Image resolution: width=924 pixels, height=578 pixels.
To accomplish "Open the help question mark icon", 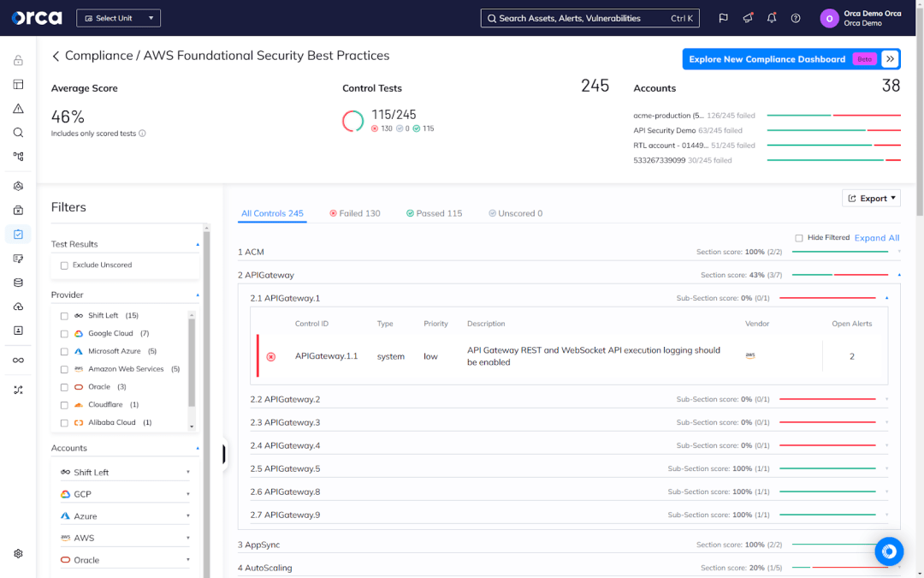I will tap(796, 18).
